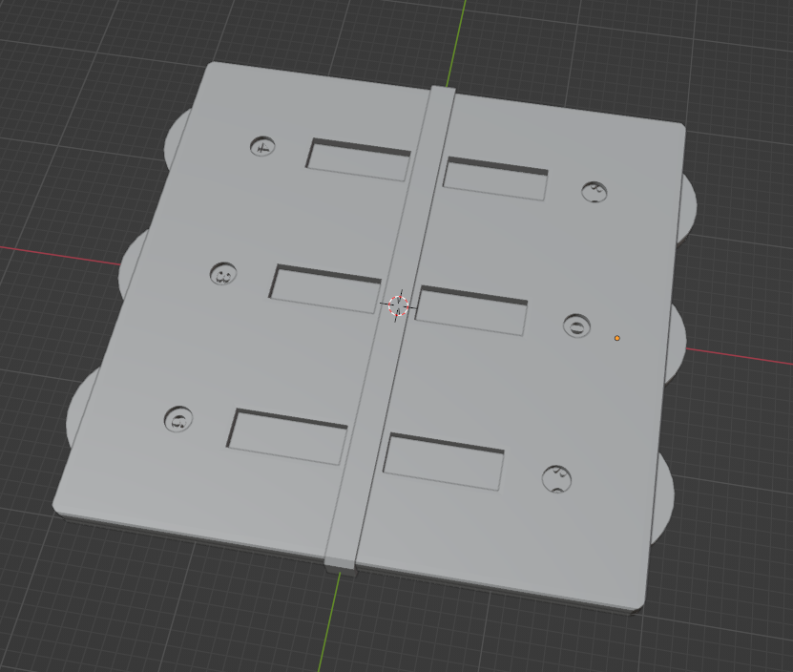Click the round tab protruding beside the engraved 3
Viewport: 793px width, 672px height.
[133, 263]
